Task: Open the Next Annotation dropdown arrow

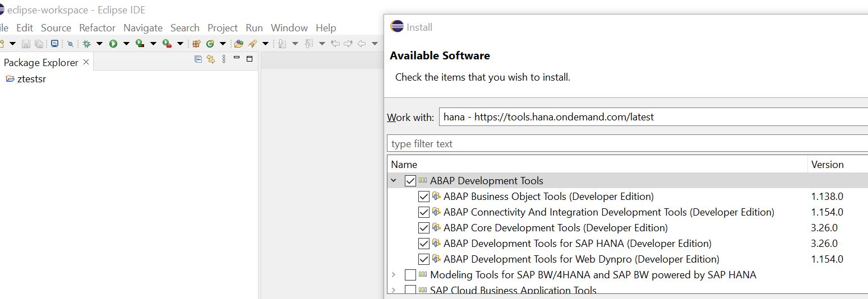Action: click(295, 44)
